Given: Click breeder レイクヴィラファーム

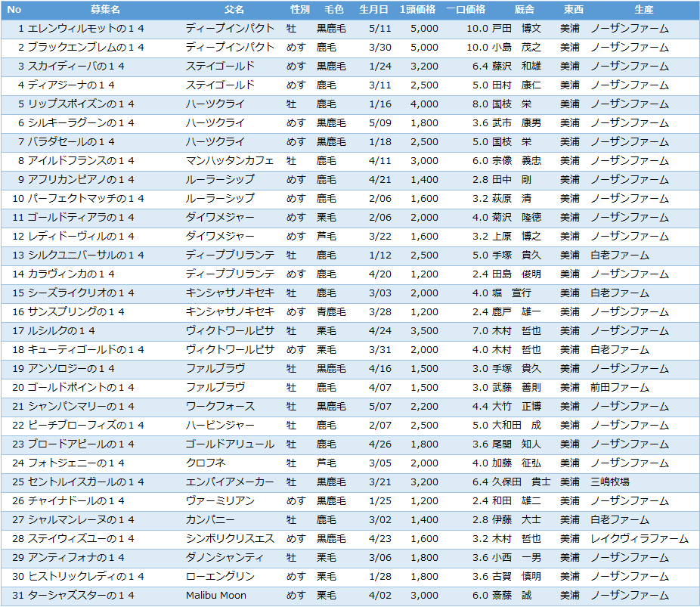Looking at the screenshot, I should [x=640, y=539].
